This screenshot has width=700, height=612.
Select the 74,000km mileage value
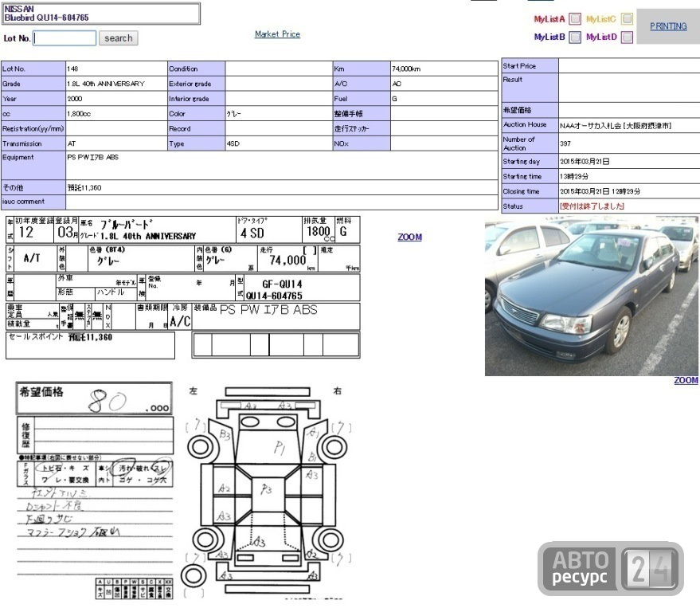click(406, 69)
